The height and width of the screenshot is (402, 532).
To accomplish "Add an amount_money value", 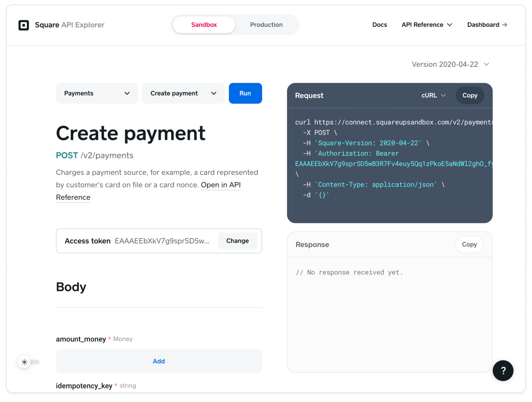I will coord(159,361).
